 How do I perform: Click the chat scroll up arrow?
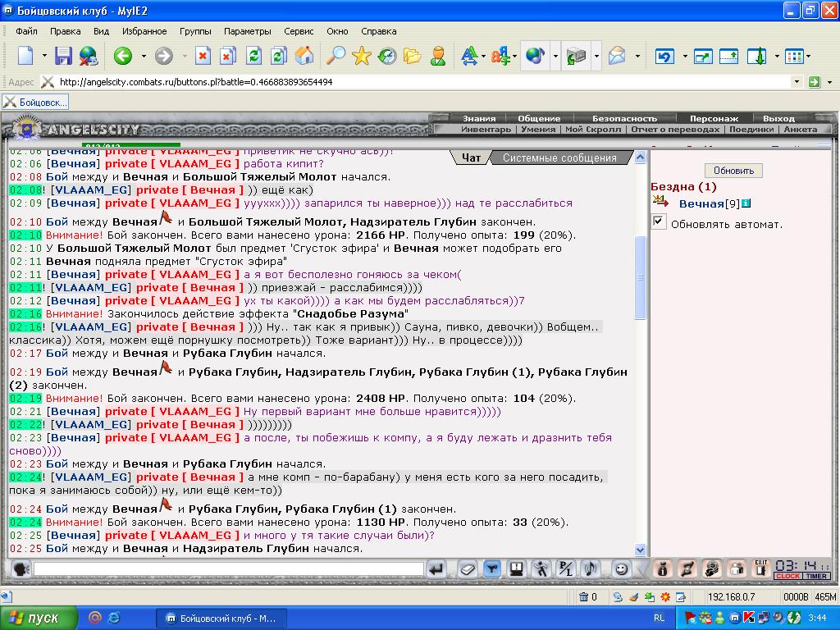click(x=640, y=157)
